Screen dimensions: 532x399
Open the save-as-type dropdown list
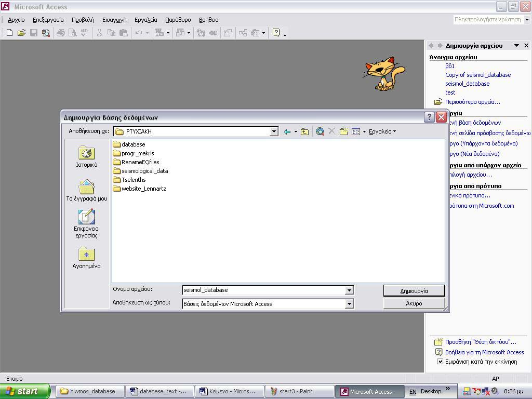(349, 304)
